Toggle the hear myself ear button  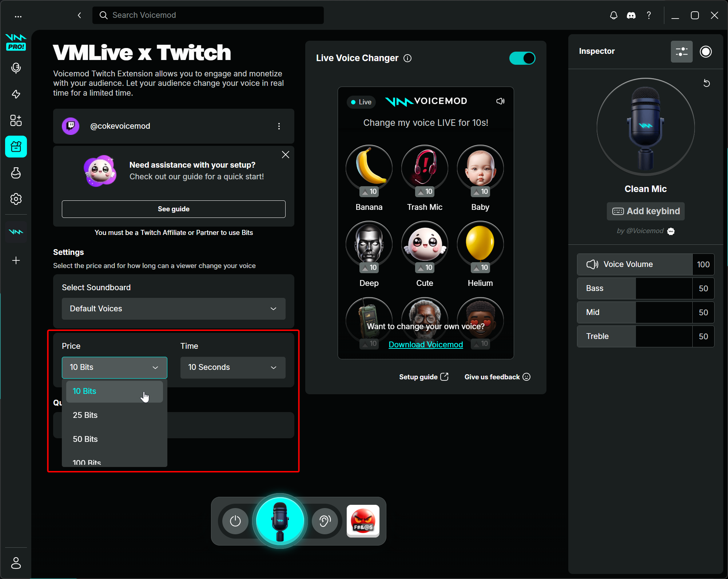click(325, 521)
